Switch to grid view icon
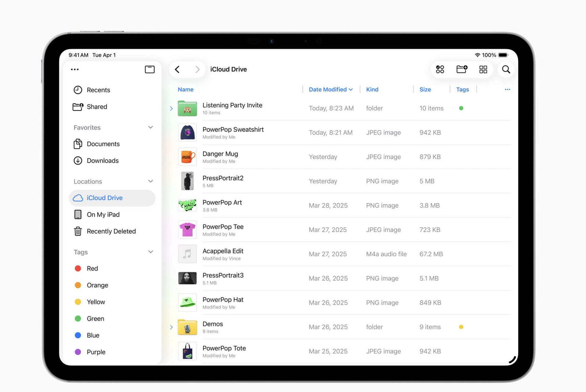Screen dimensions: 586x392 pos(483,70)
